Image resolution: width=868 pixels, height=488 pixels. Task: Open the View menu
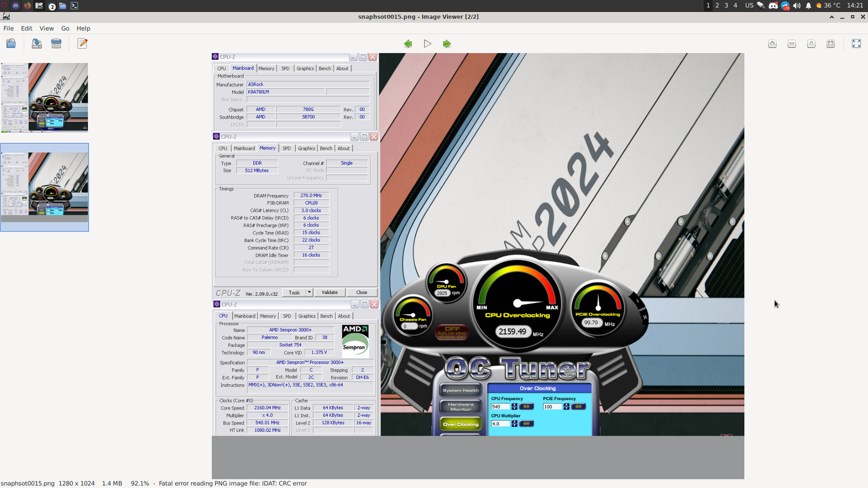47,28
